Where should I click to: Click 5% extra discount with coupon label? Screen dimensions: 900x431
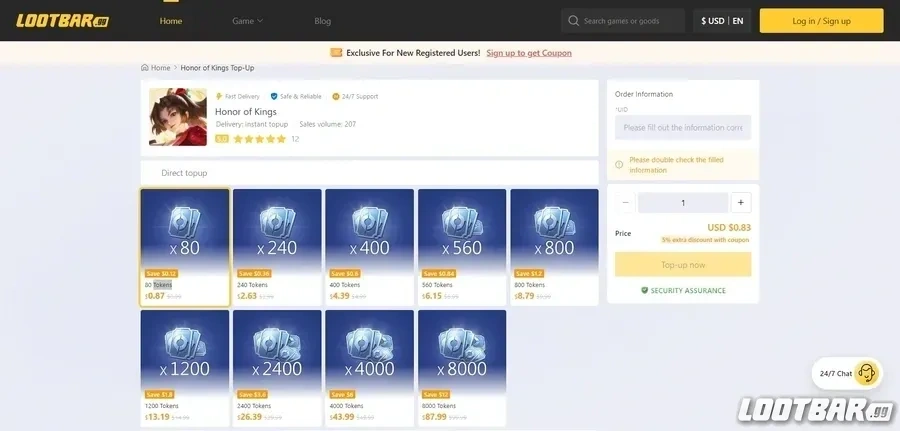(x=705, y=240)
